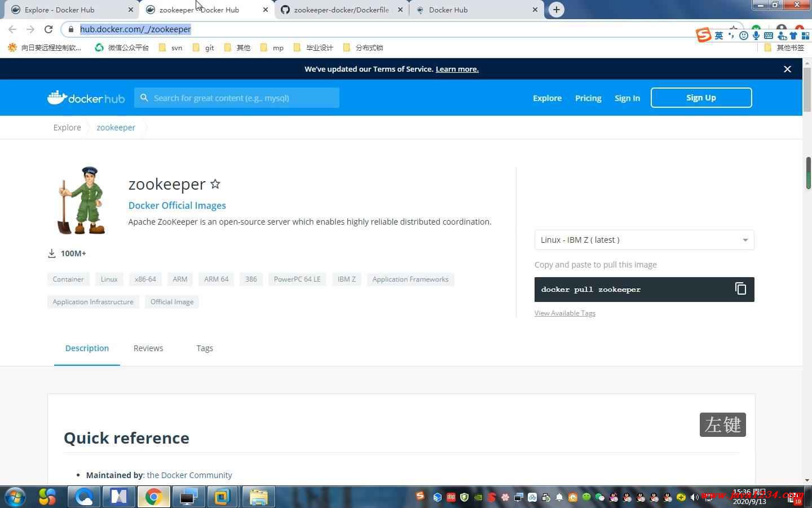Open the Windows Start menu orb
This screenshot has width=812, height=508.
[x=15, y=497]
